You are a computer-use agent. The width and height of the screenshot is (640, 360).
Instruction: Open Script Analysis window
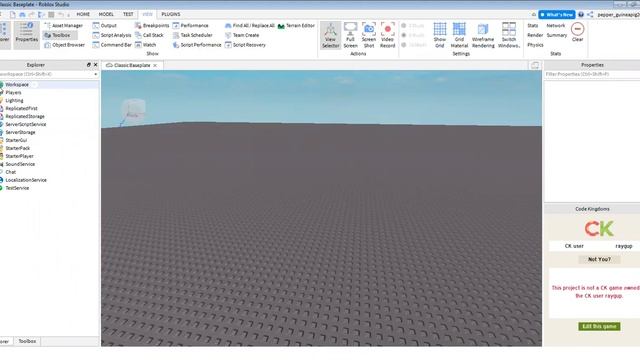[112, 36]
